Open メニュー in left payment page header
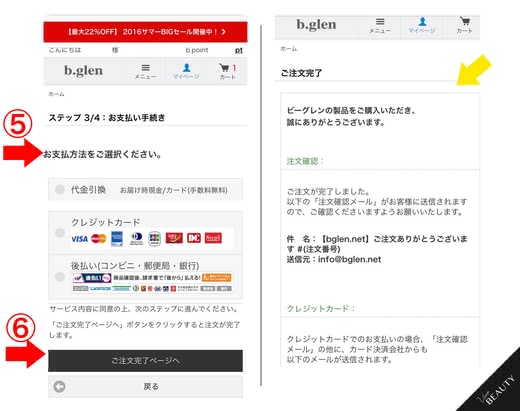The width and height of the screenshot is (520, 411). pos(145,71)
